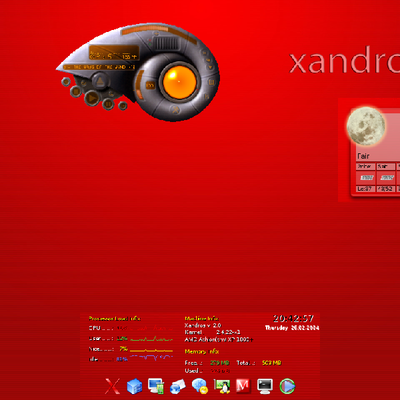Image resolution: width=400 pixels, height=400 pixels.
Task: Click the Fair condition text in weather widget
Action: click(363, 156)
